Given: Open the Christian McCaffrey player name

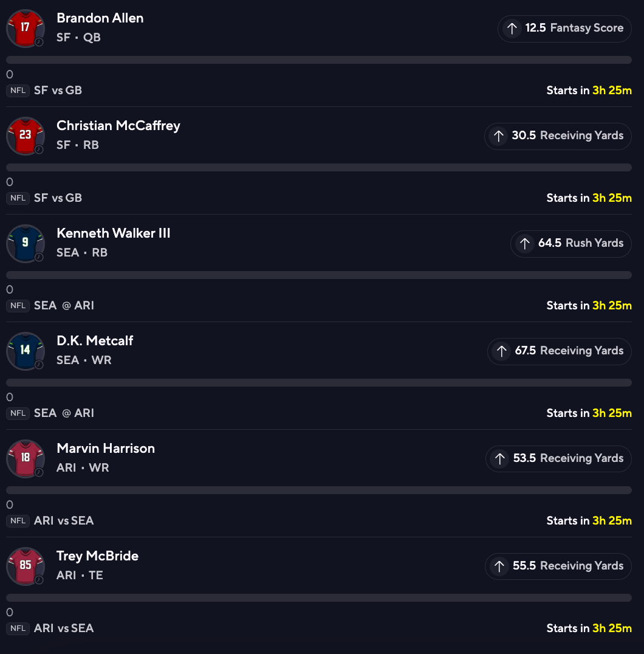Looking at the screenshot, I should tap(118, 126).
